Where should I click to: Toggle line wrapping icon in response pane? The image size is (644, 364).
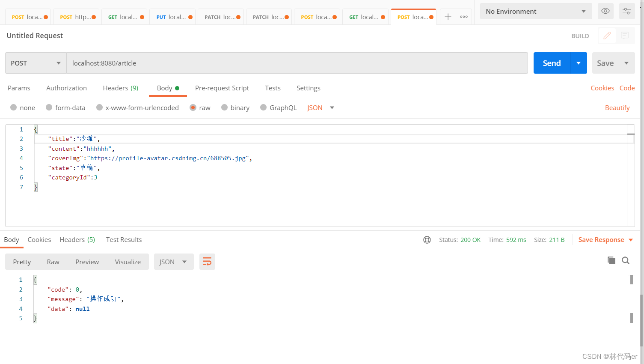pos(207,261)
